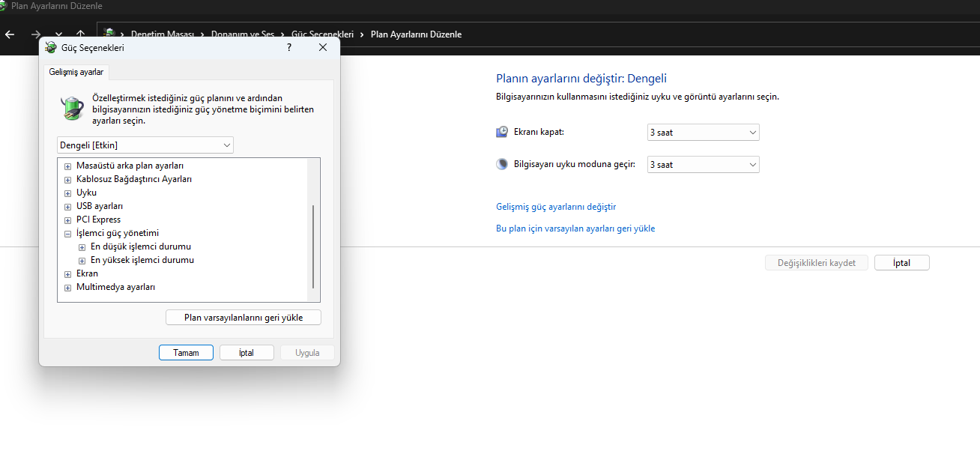Screen dimensions: 980x454
Task: Click İptal in the Güç Seçenekleri dialog
Action: 246,353
